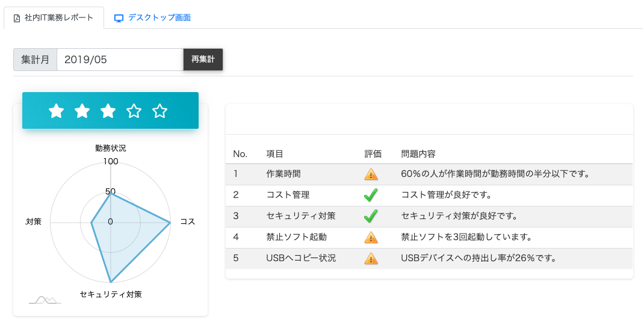Click row number 5 cell
Image resolution: width=644 pixels, height=328 pixels.
[236, 258]
